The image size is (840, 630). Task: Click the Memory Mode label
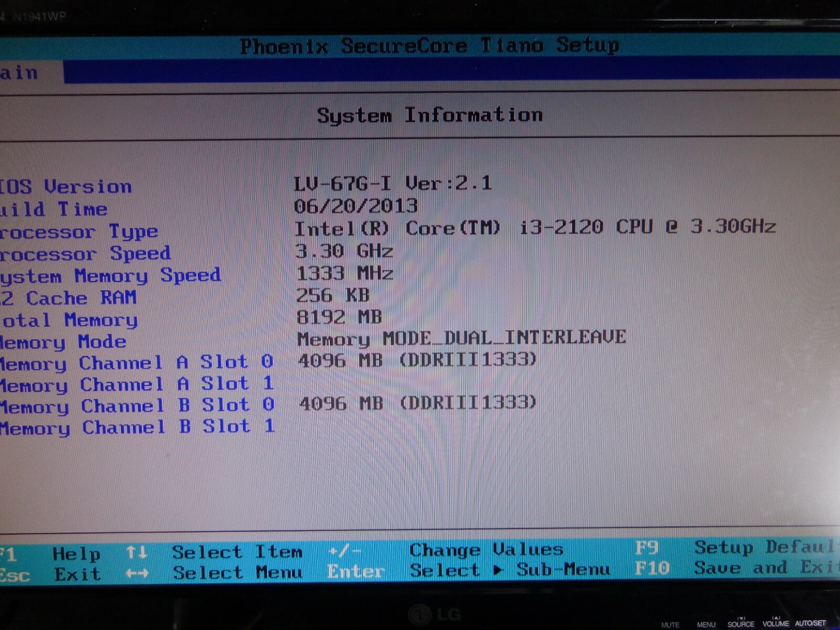(63, 342)
